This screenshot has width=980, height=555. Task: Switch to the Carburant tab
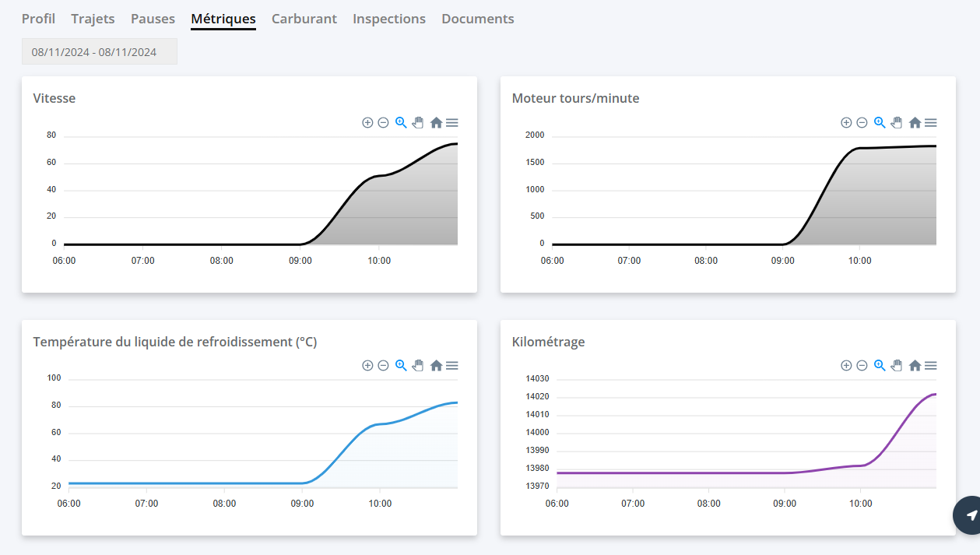pyautogui.click(x=304, y=19)
